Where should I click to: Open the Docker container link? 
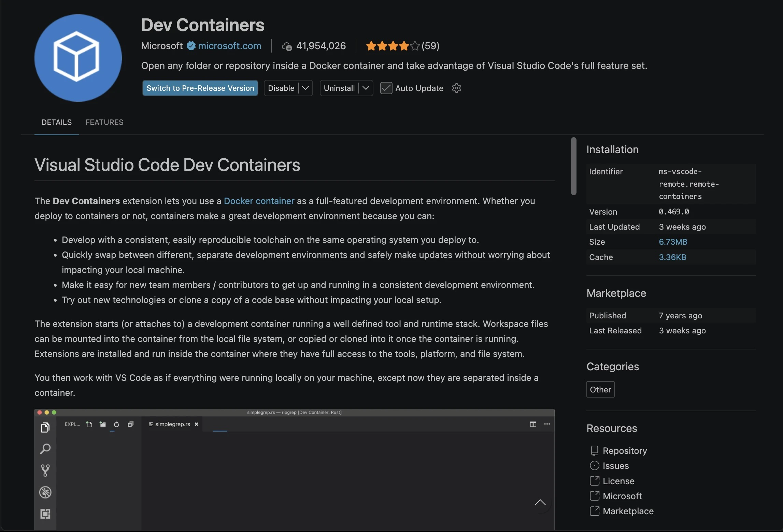[x=259, y=201]
